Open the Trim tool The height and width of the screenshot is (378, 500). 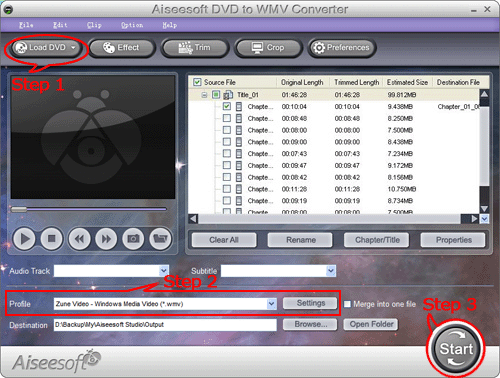coord(194,48)
